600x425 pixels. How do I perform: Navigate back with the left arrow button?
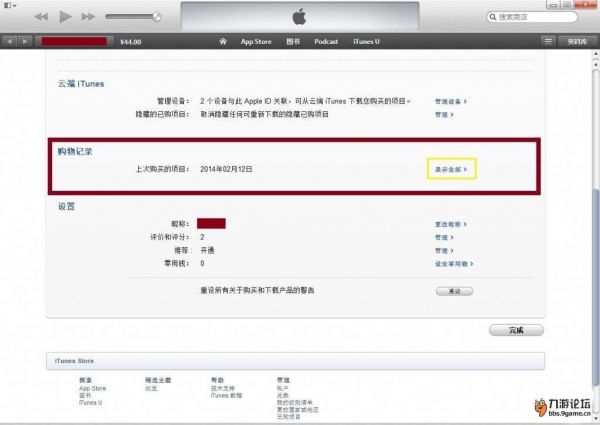[x=10, y=41]
